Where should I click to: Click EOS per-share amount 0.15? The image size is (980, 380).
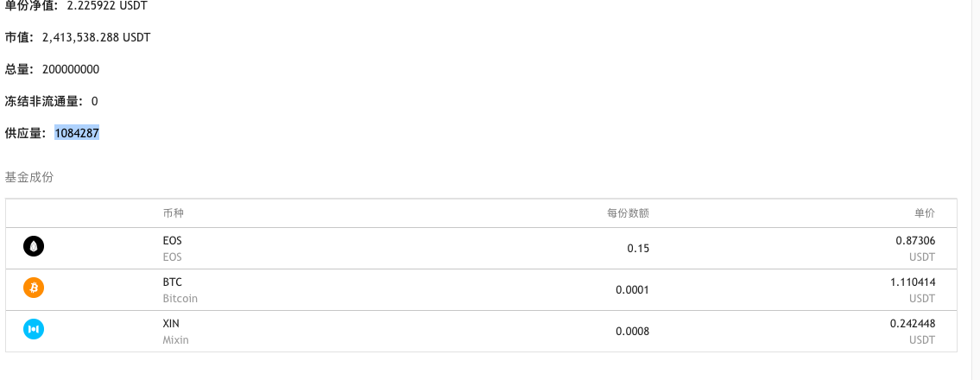coord(638,249)
